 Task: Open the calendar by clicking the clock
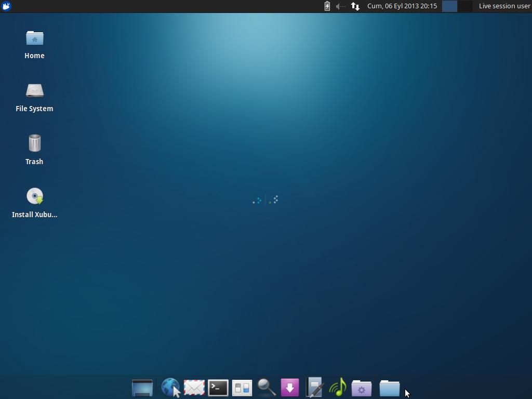(401, 6)
